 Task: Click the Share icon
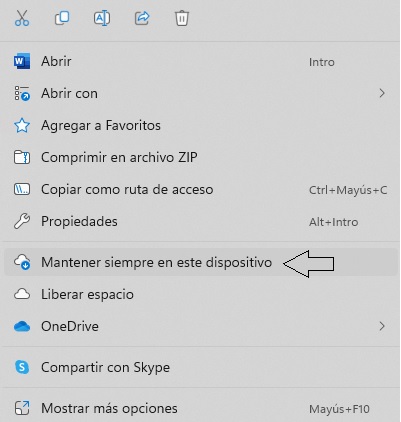coord(142,18)
